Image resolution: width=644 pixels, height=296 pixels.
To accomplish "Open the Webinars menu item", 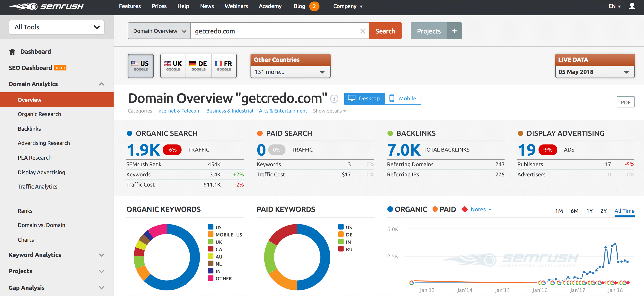I will pyautogui.click(x=236, y=6).
